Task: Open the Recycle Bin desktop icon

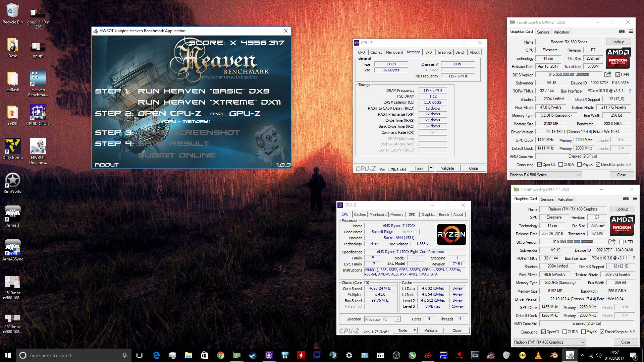Action: tap(12, 14)
